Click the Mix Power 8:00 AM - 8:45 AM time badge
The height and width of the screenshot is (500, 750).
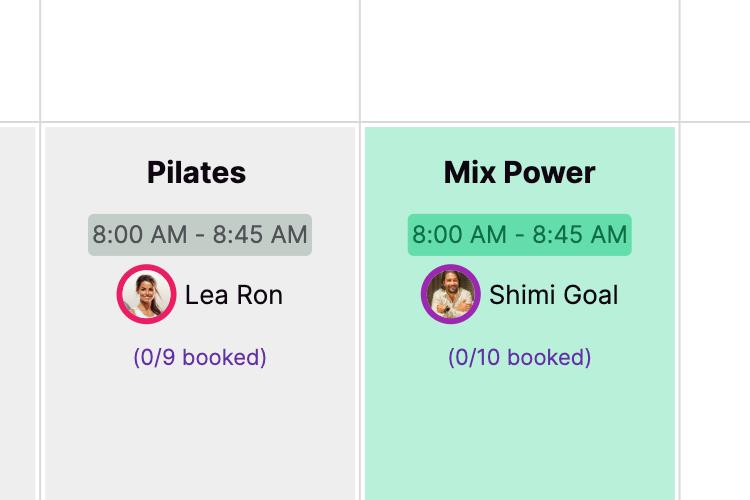[519, 235]
